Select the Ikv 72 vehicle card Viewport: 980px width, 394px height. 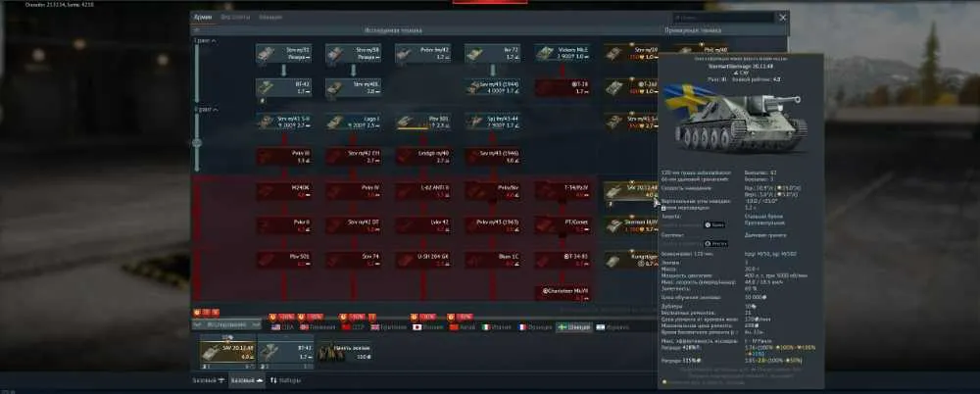coord(493,53)
